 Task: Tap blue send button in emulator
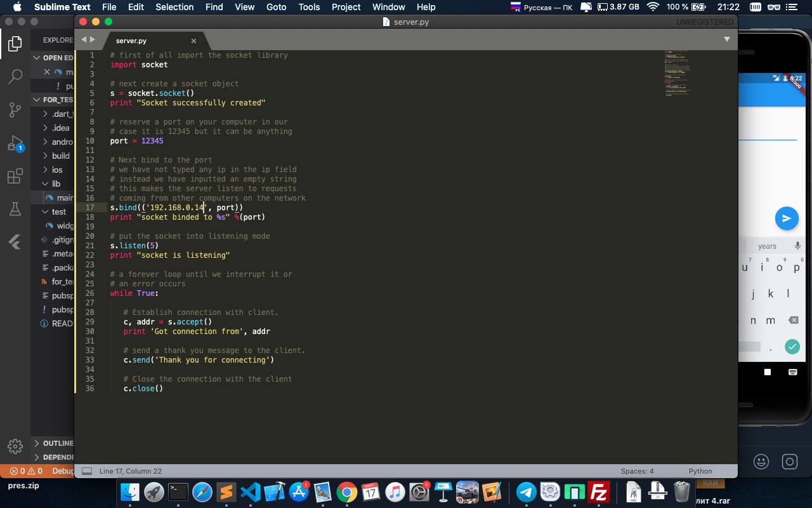[x=787, y=218]
